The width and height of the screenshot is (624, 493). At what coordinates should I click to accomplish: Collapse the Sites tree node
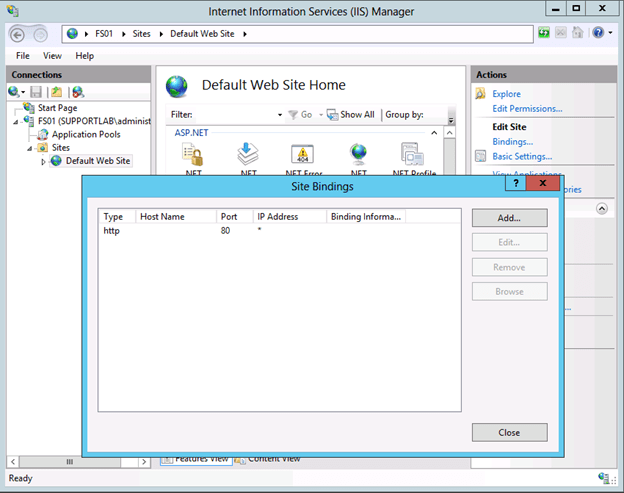click(x=30, y=148)
